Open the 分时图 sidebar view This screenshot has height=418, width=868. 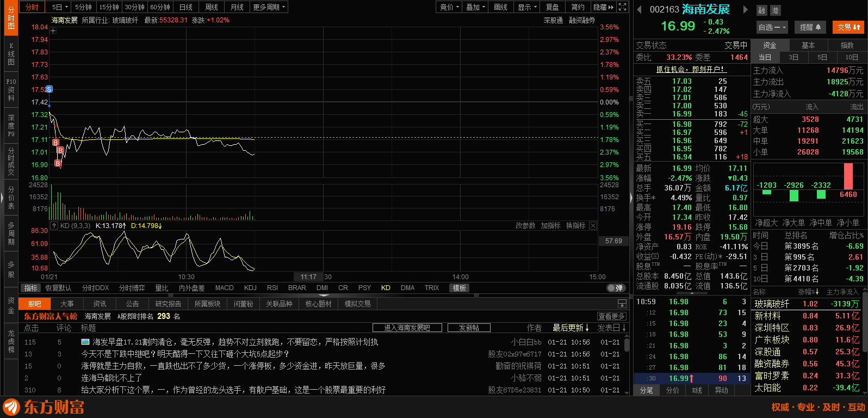(11, 18)
